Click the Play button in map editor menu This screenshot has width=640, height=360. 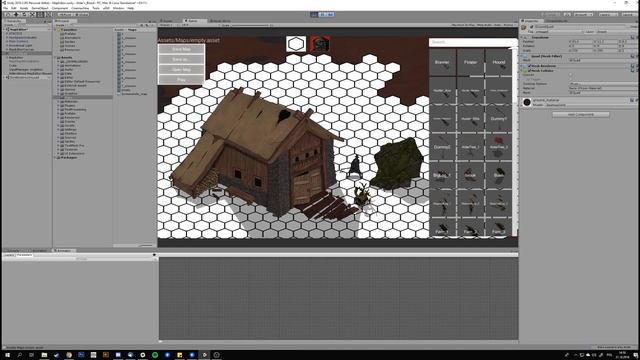(182, 80)
